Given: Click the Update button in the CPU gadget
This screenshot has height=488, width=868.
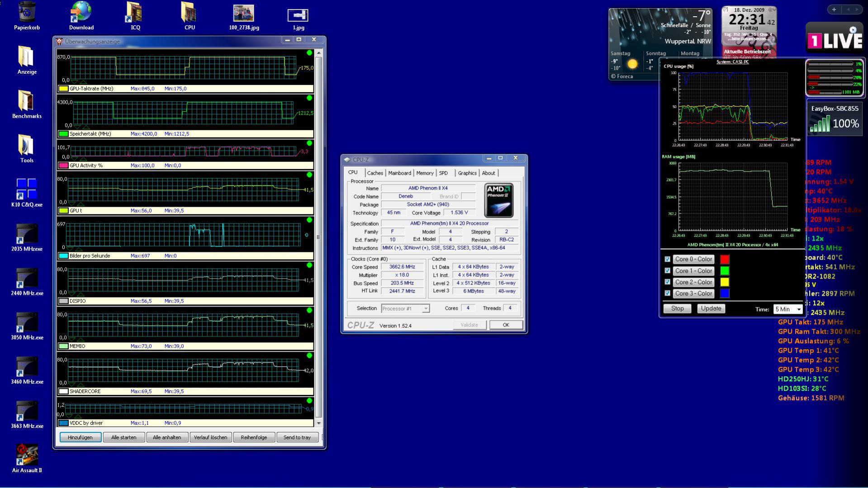Looking at the screenshot, I should (x=711, y=308).
